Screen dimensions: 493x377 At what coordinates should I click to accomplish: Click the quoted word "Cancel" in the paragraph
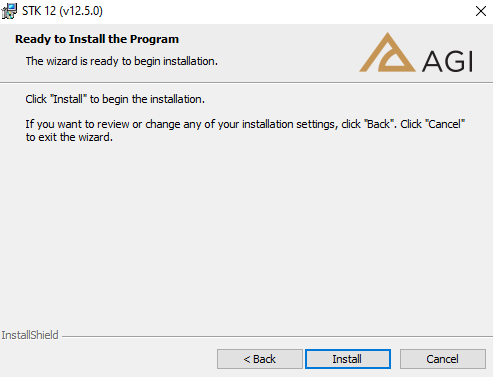445,124
